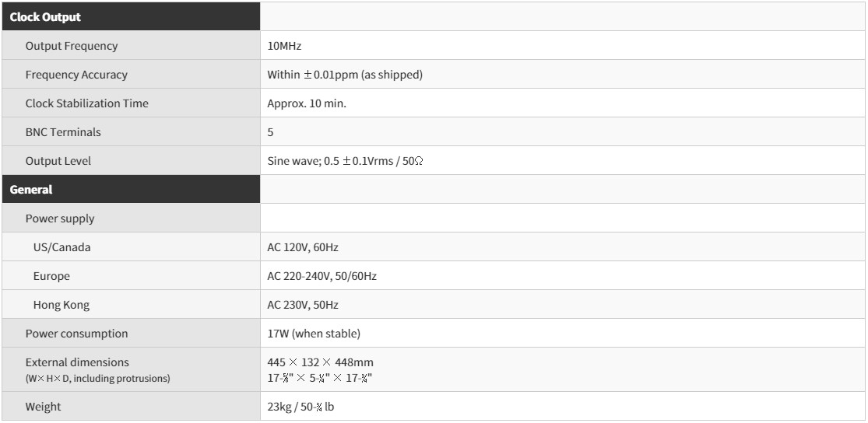Select the AC 220-240V, 50/60Hz value
The width and height of the screenshot is (868, 423).
tap(322, 276)
